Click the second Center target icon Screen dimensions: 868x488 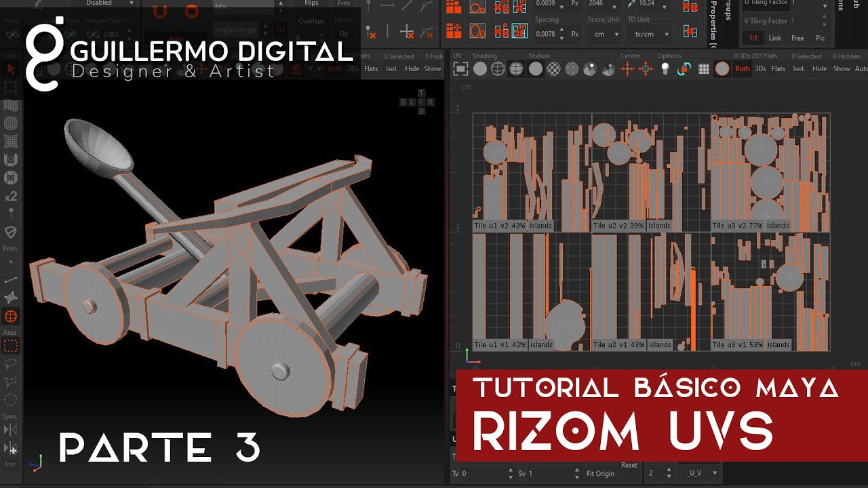point(646,68)
